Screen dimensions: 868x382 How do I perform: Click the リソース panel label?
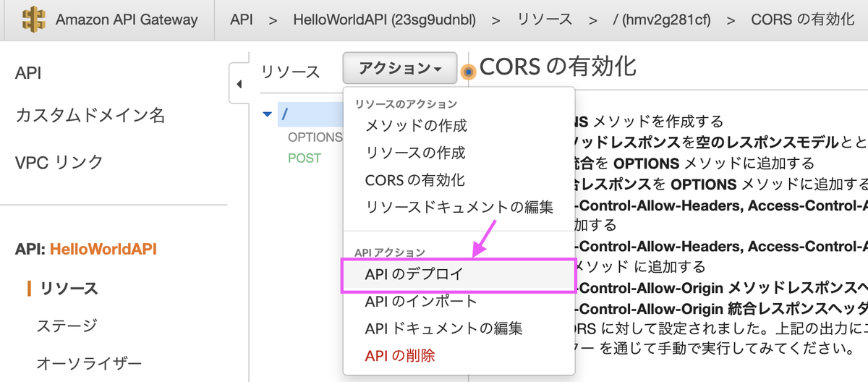pos(290,72)
